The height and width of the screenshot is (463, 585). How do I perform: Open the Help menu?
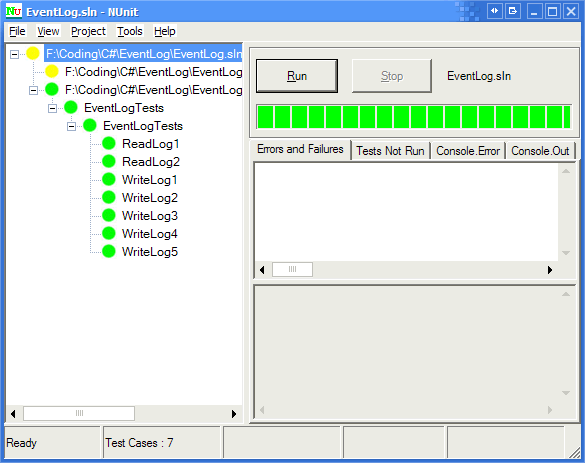165,31
